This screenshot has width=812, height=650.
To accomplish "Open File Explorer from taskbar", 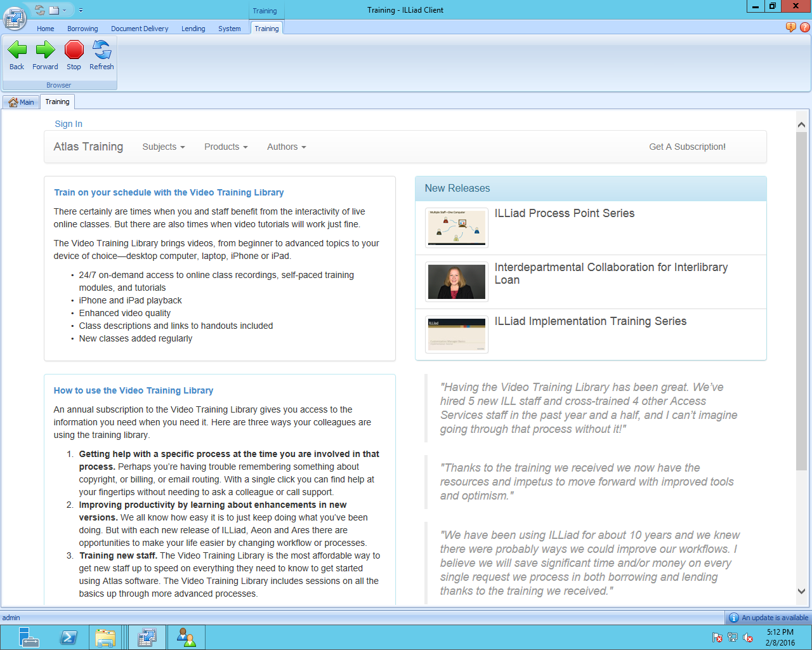I will (105, 637).
